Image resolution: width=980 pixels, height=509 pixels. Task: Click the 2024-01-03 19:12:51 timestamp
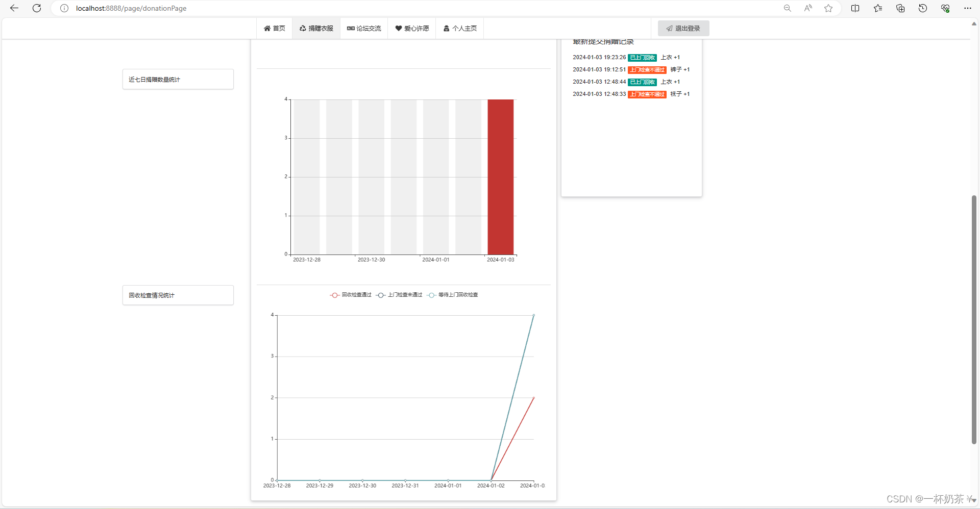pyautogui.click(x=599, y=70)
